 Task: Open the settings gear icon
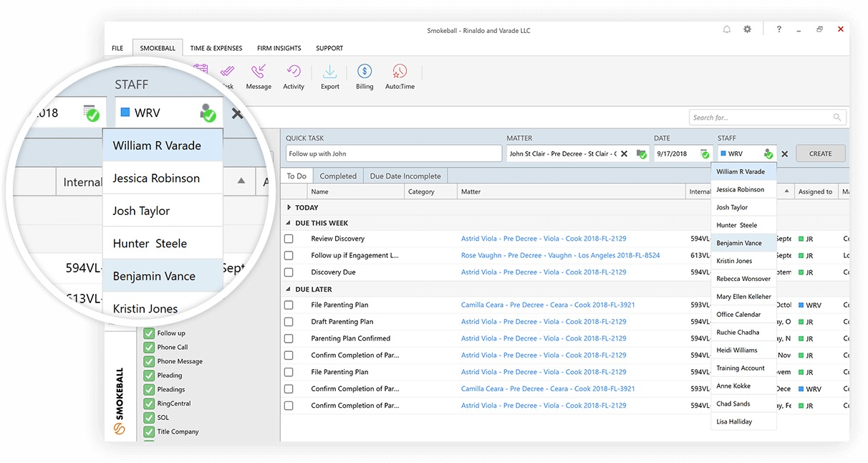[x=748, y=29]
